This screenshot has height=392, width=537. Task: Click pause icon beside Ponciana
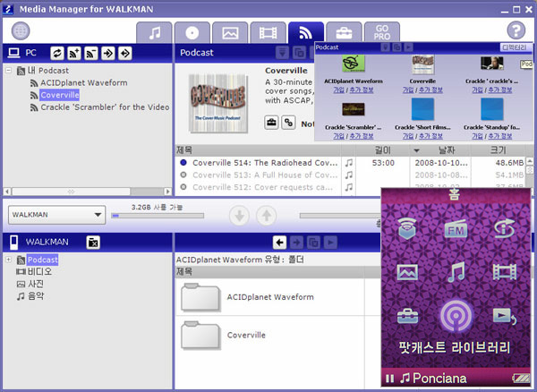[x=389, y=379]
